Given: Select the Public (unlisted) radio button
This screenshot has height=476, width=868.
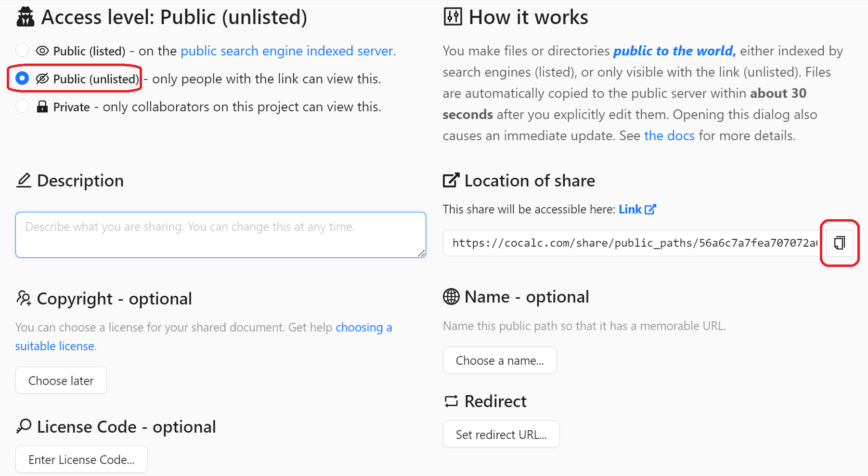Looking at the screenshot, I should (x=22, y=78).
